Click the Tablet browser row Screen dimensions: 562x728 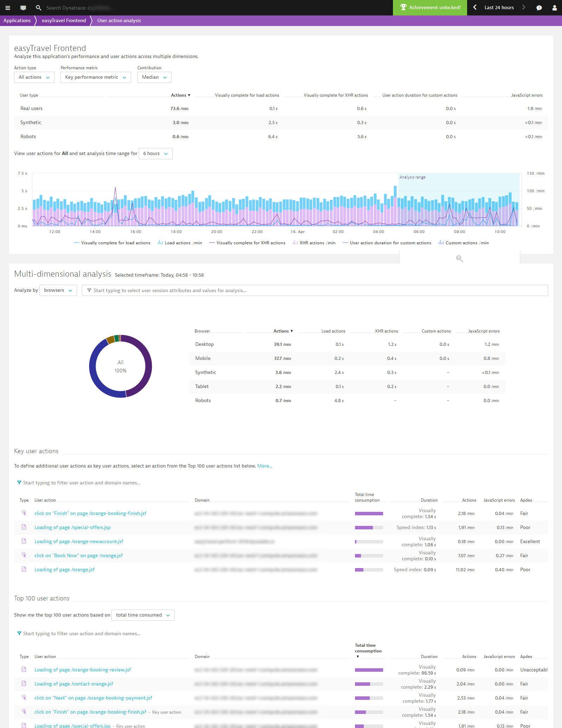coord(347,387)
